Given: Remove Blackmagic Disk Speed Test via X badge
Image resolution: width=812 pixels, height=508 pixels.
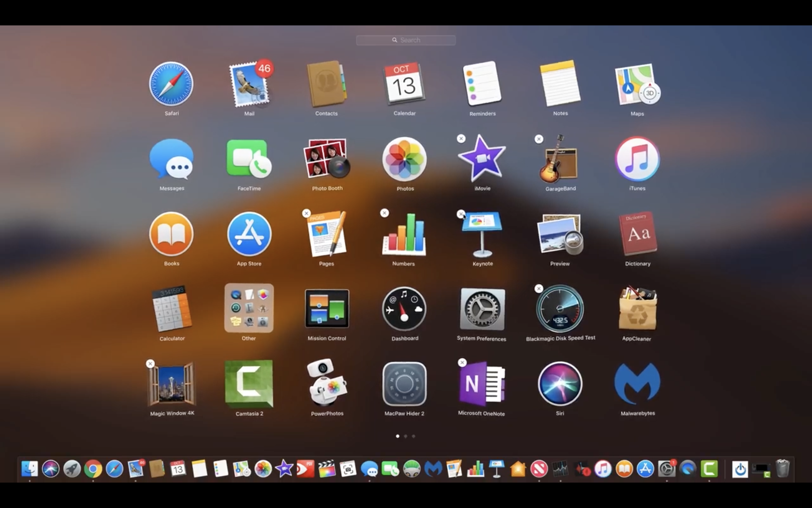Looking at the screenshot, I should tap(539, 288).
